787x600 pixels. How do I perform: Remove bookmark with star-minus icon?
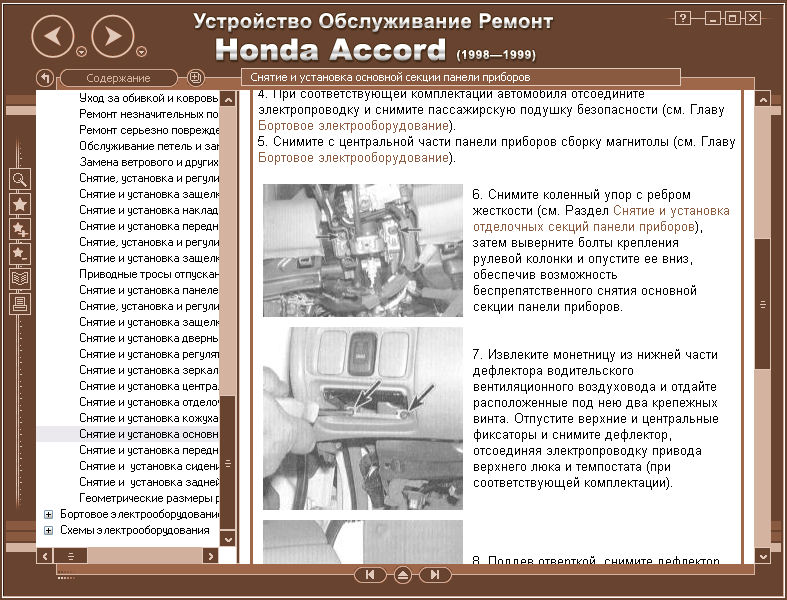point(19,254)
